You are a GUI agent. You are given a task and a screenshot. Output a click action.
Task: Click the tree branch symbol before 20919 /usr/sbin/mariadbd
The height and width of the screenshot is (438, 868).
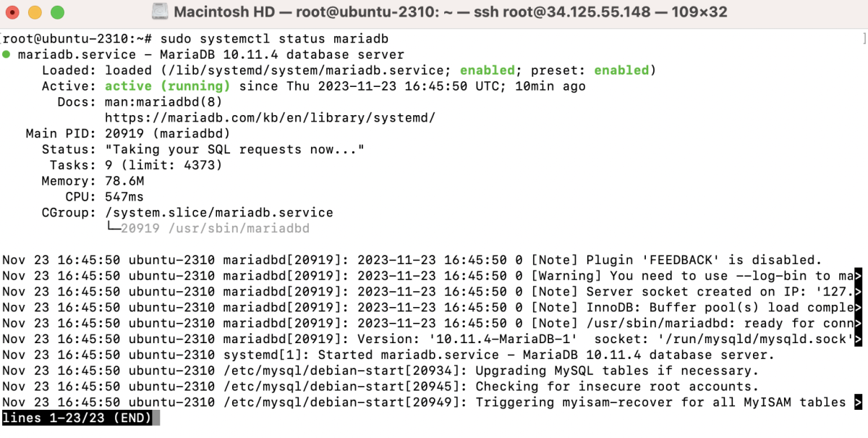[113, 228]
